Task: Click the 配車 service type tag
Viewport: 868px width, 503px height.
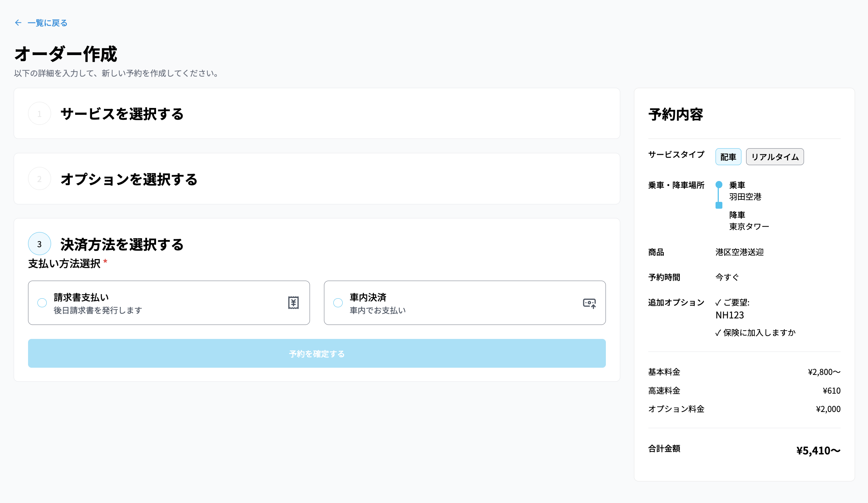Action: pyautogui.click(x=728, y=157)
